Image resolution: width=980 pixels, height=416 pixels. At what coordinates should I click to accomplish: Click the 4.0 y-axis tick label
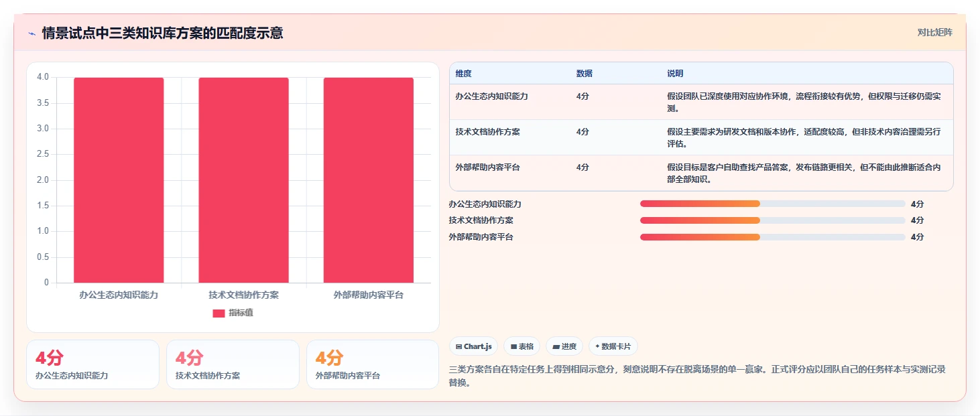(x=43, y=77)
